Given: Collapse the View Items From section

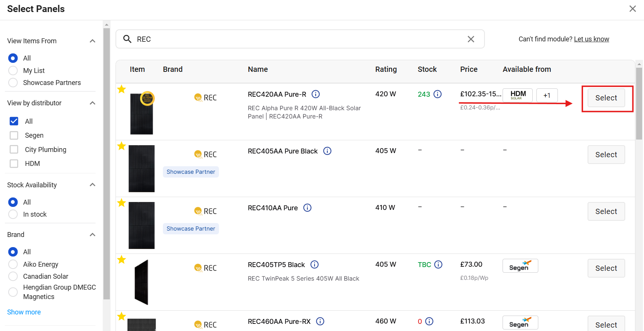Looking at the screenshot, I should click(x=93, y=41).
